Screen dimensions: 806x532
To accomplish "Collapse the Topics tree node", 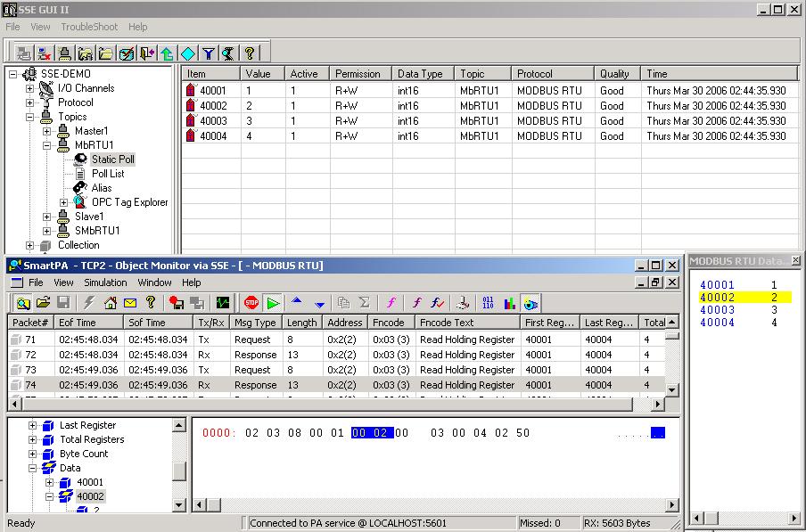I will [x=29, y=117].
